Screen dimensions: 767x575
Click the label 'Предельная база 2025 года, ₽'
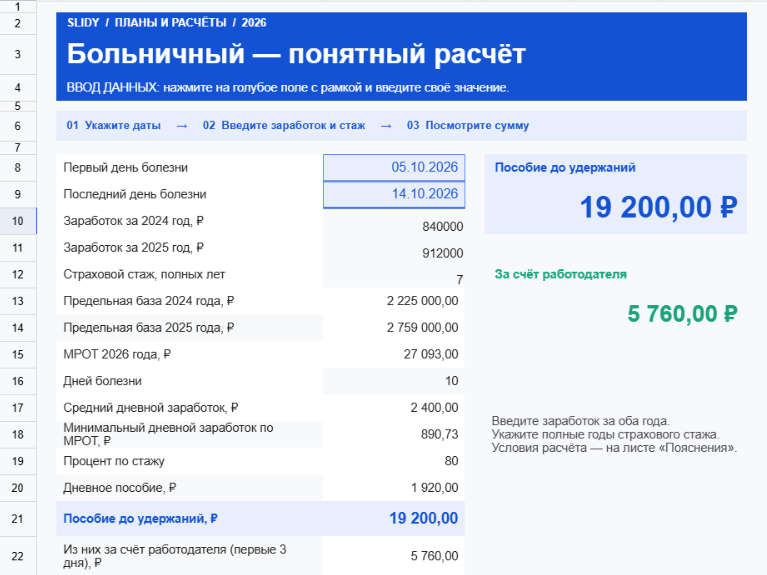(148, 327)
